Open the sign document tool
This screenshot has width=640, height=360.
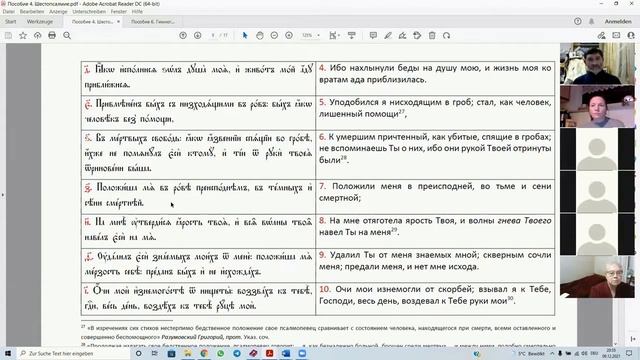coord(402,36)
